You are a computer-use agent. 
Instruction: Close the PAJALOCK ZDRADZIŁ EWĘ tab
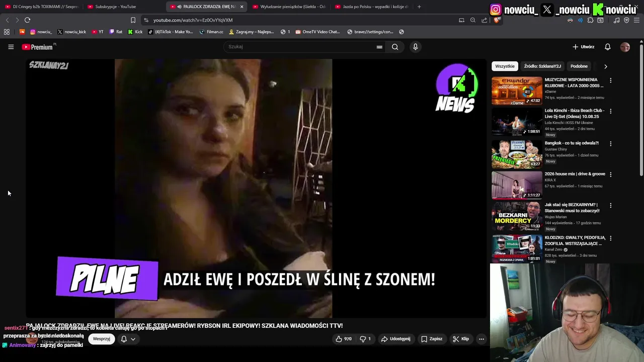242,7
